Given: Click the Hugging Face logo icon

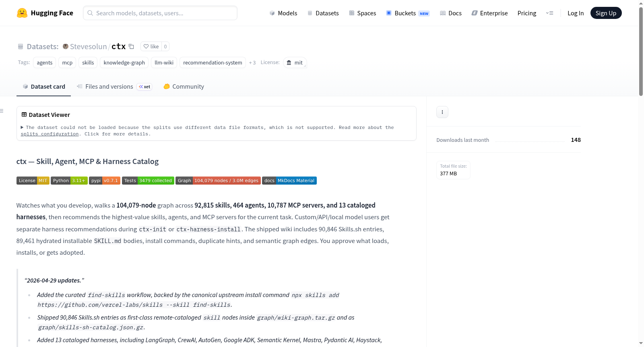Looking at the screenshot, I should pos(22,13).
